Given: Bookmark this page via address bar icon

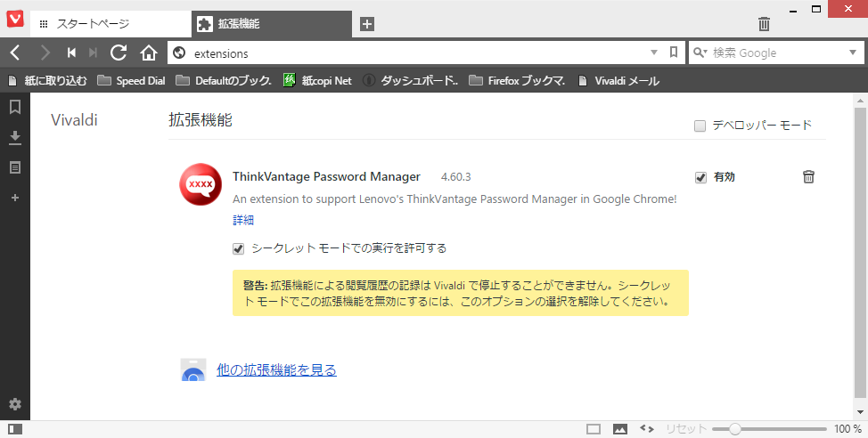Looking at the screenshot, I should tap(674, 52).
